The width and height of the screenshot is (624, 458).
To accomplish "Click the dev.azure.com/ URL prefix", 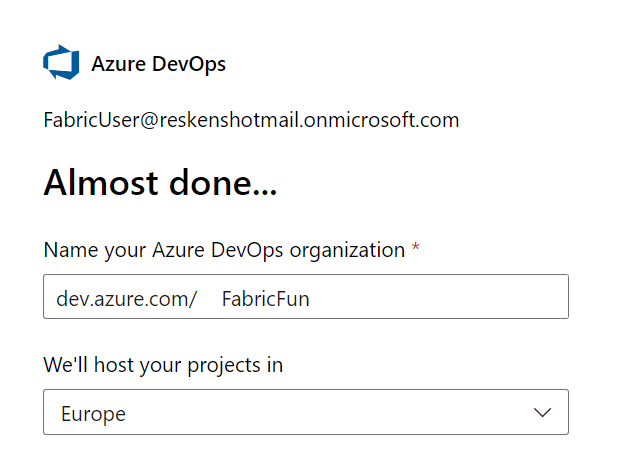I will [x=127, y=298].
